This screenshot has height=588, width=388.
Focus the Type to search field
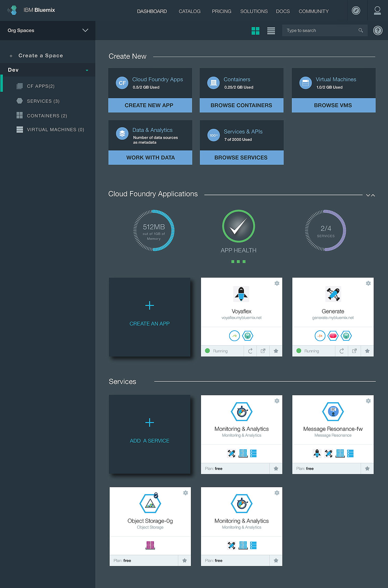(325, 31)
